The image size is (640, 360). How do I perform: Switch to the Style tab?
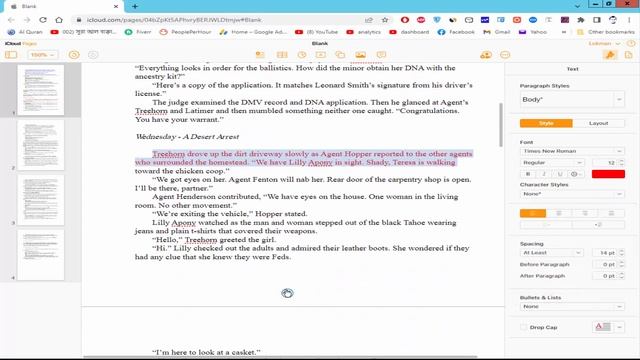pos(546,123)
